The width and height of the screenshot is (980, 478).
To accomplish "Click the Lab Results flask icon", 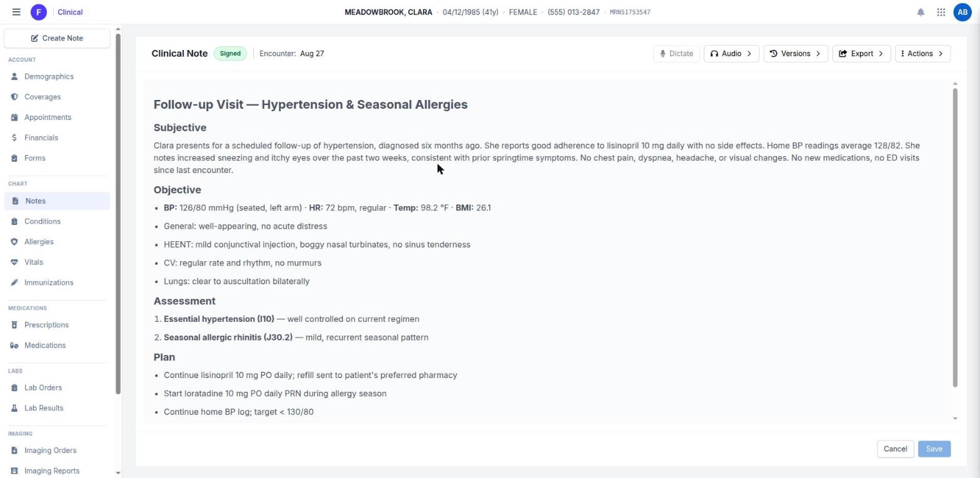I will [14, 409].
